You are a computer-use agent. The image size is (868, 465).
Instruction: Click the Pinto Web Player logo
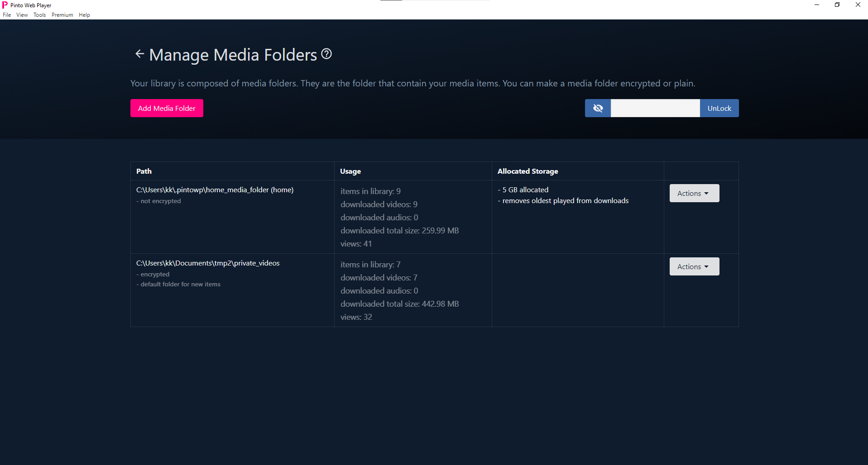pos(5,5)
